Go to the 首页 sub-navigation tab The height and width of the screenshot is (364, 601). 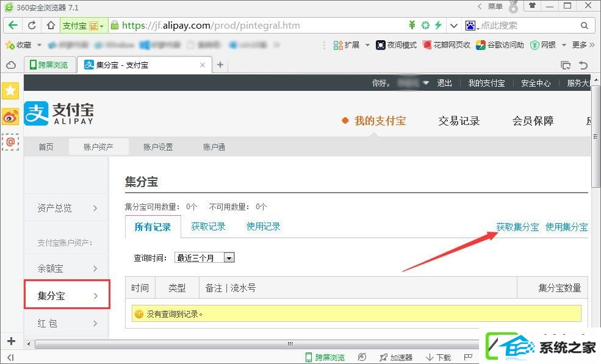(46, 147)
